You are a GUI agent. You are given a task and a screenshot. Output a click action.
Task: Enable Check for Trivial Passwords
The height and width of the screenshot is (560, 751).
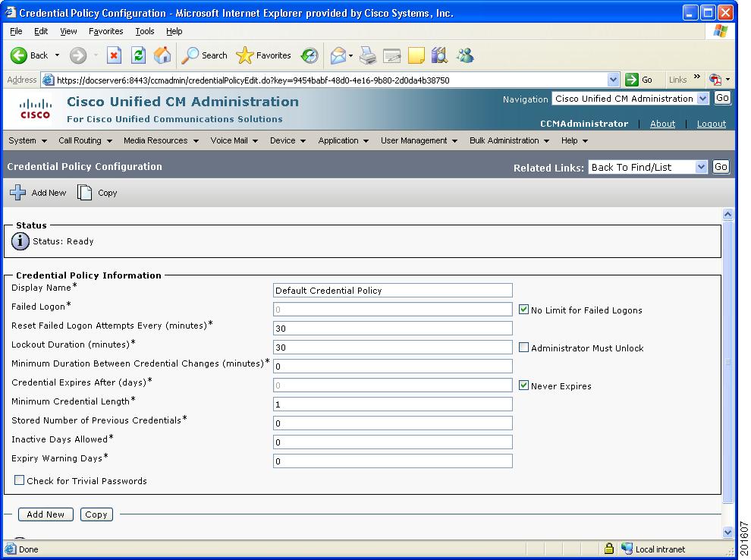pos(19,480)
